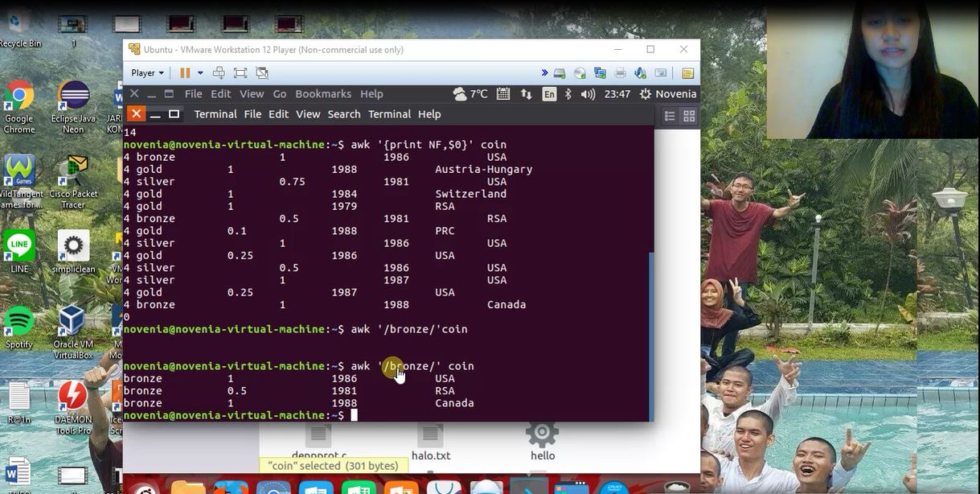Open the En keyboard layout indicator
This screenshot has height=494, width=980.
pyautogui.click(x=549, y=93)
